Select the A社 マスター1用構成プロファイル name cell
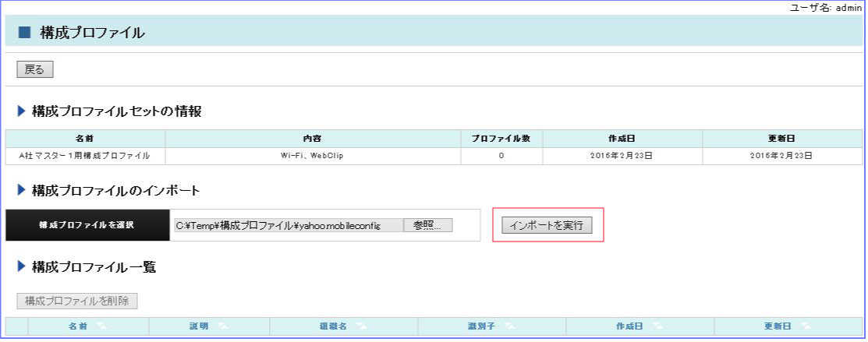868x342 pixels. [85, 156]
